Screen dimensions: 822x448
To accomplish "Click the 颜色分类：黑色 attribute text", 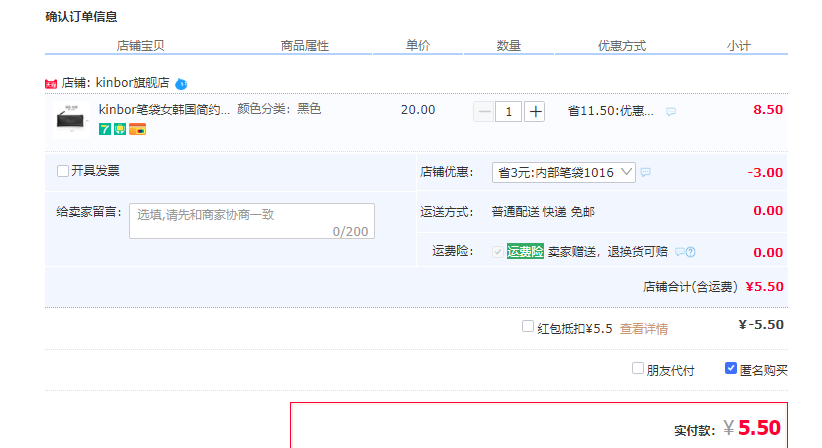I will pos(279,109).
